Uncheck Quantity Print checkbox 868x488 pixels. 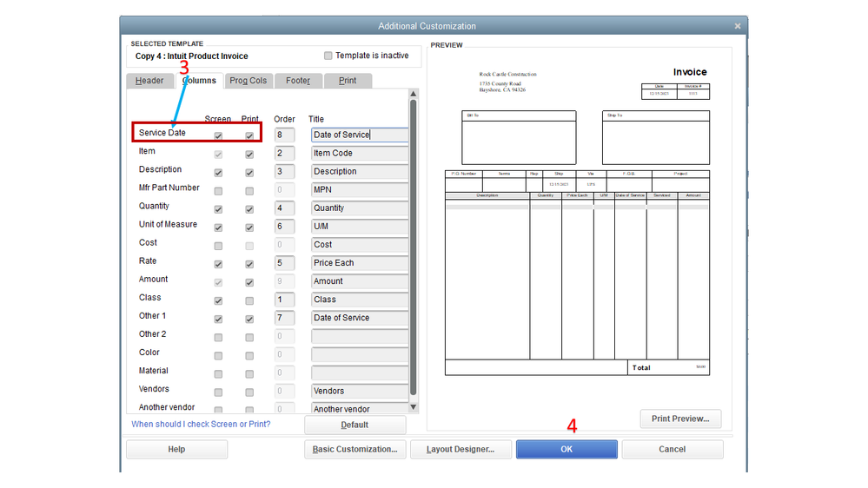click(x=249, y=209)
